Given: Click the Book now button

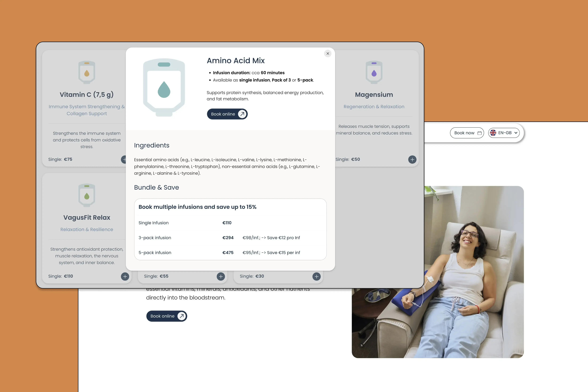Looking at the screenshot, I should tap(467, 133).
